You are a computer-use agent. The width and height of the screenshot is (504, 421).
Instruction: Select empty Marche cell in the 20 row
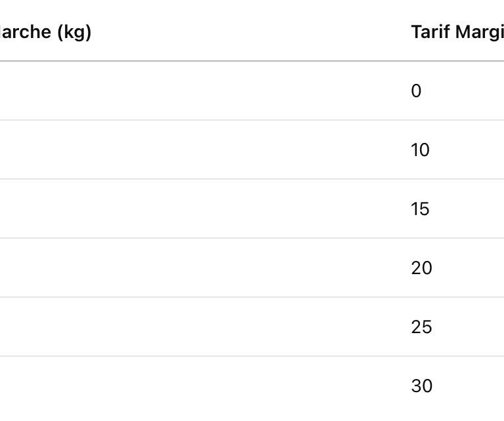(x=197, y=268)
